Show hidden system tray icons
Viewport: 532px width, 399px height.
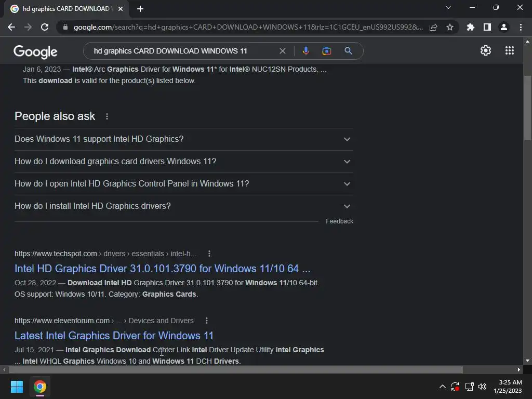(x=443, y=387)
